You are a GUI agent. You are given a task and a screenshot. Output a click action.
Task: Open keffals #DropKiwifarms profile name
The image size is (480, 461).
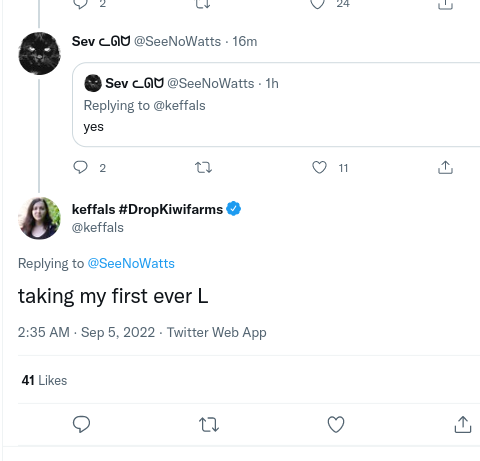[147, 209]
